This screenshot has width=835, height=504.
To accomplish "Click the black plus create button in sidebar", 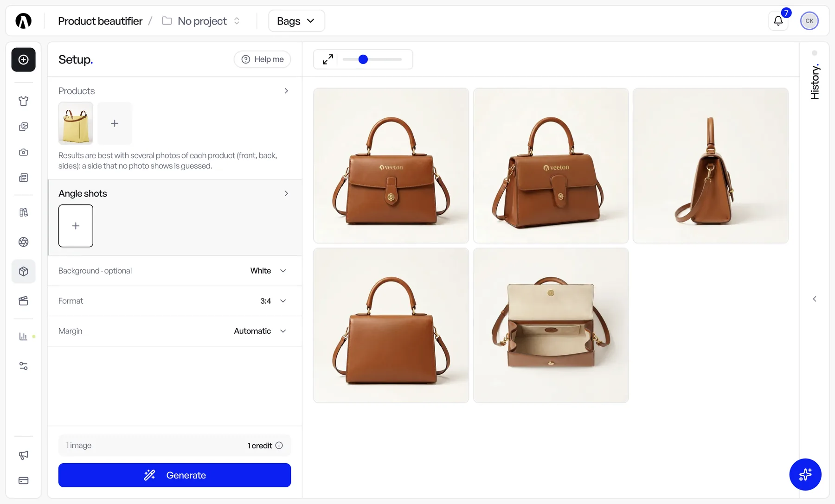I will click(x=23, y=59).
